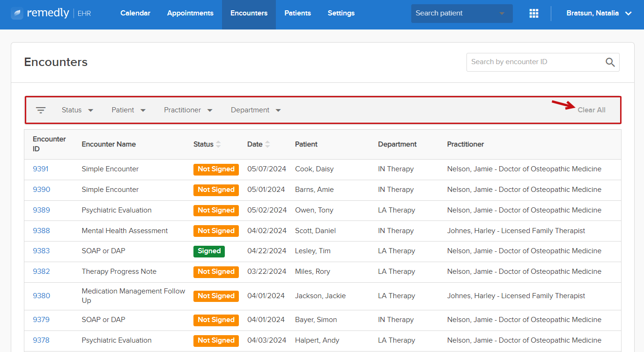Open encounter 9389
Screen dimensions: 644x352
41,210
